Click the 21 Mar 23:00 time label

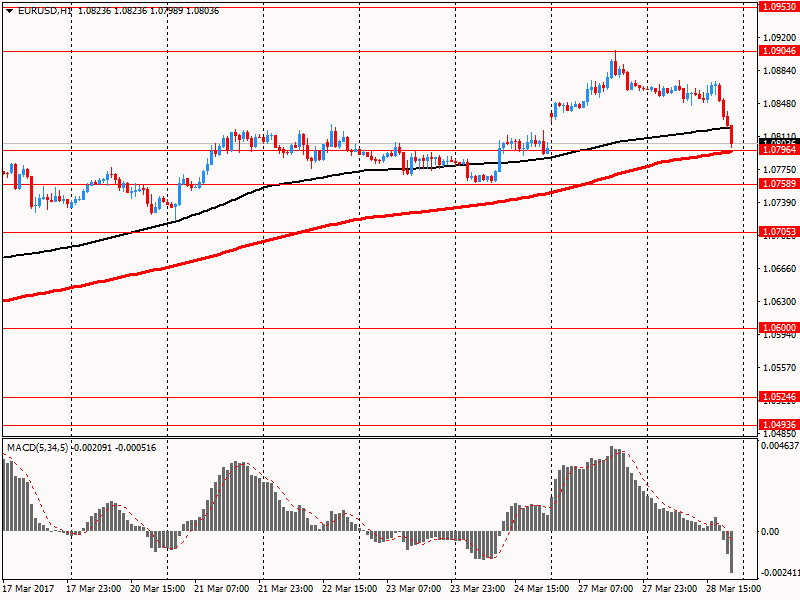point(286,588)
